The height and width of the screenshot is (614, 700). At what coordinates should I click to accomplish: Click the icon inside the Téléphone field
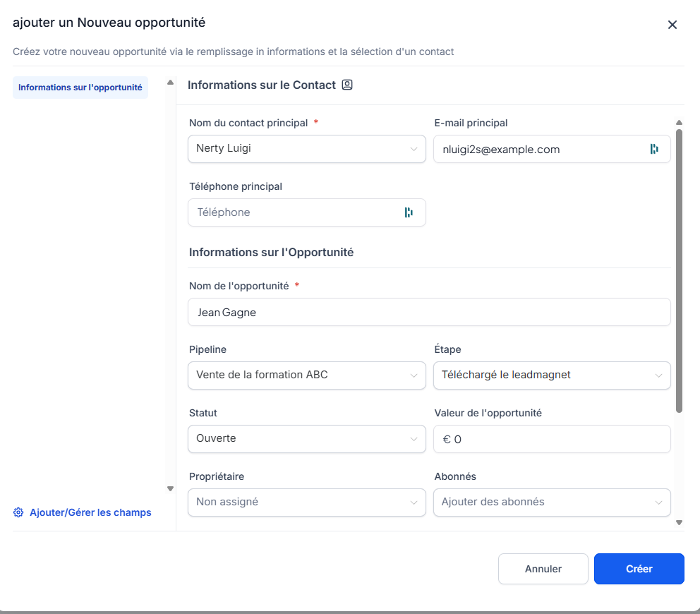coord(409,212)
